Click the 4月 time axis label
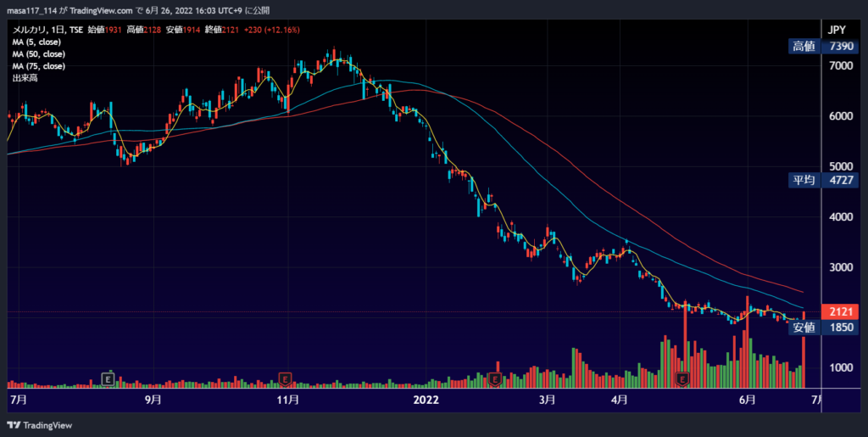Screen dimensions: 868x437 [620, 400]
